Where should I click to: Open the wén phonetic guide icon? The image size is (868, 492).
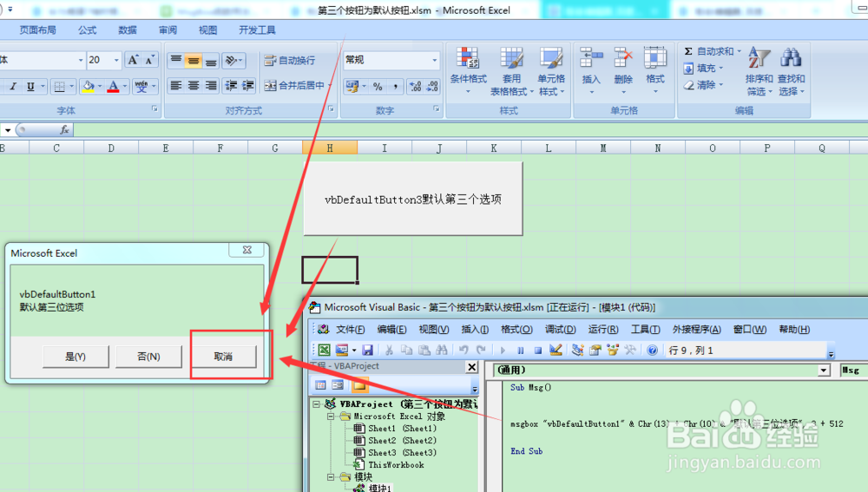point(141,86)
